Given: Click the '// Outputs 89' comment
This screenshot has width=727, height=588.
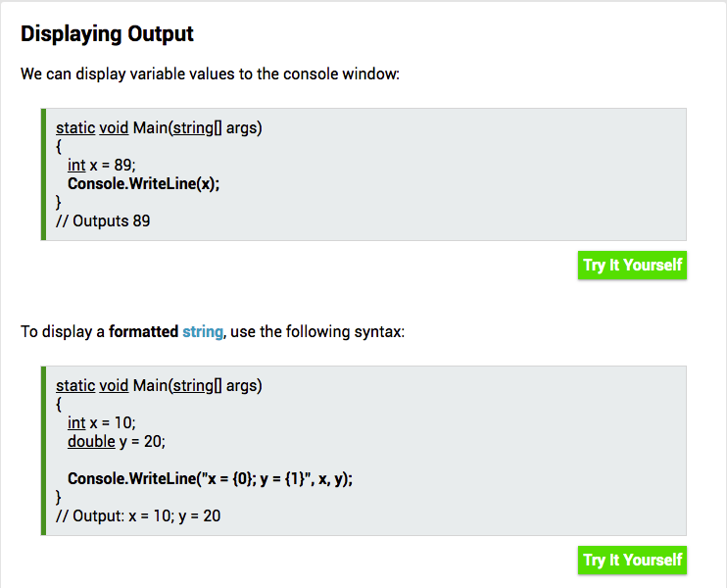Looking at the screenshot, I should (x=103, y=220).
